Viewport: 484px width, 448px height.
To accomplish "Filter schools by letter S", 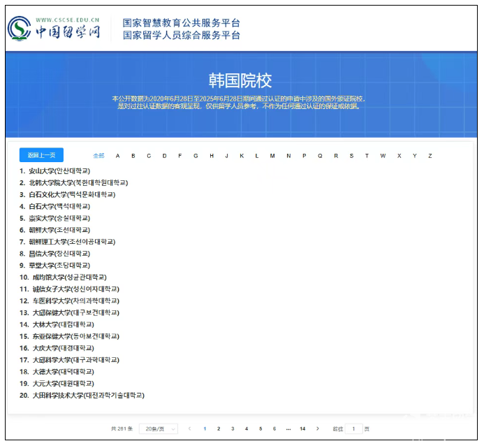I will pyautogui.click(x=351, y=156).
